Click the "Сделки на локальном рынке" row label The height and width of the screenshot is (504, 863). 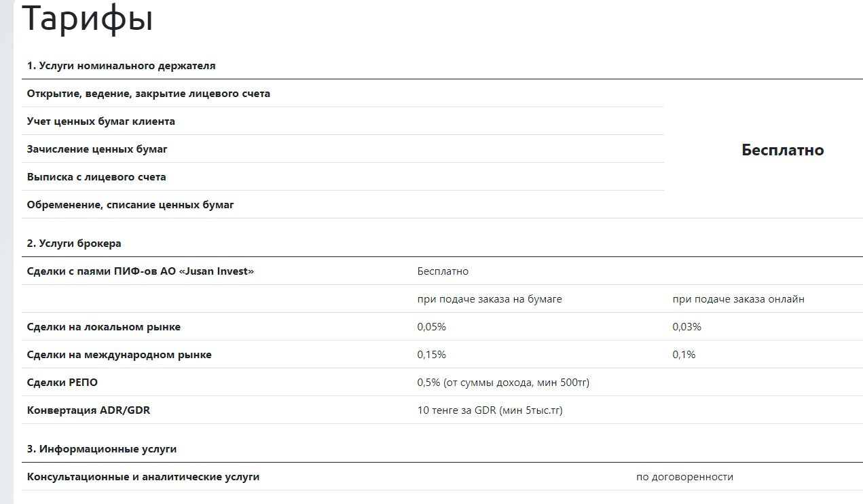tap(104, 327)
